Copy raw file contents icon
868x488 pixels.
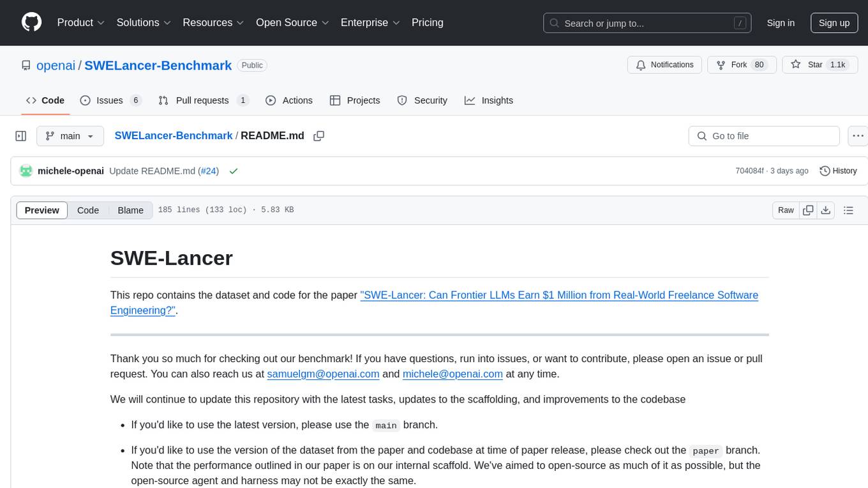(808, 210)
